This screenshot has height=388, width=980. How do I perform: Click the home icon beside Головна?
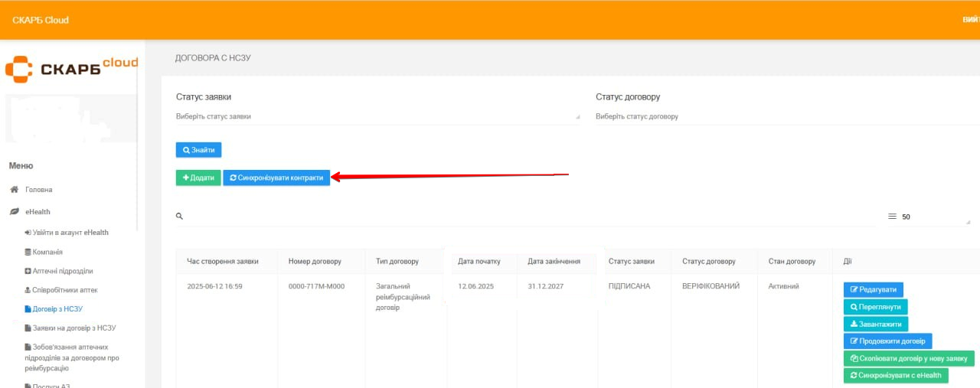point(14,190)
